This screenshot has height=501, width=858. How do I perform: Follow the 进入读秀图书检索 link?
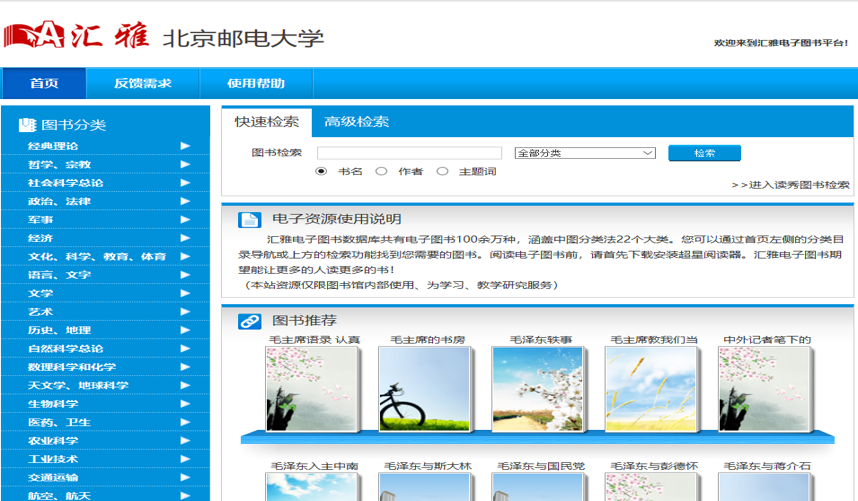click(x=790, y=185)
